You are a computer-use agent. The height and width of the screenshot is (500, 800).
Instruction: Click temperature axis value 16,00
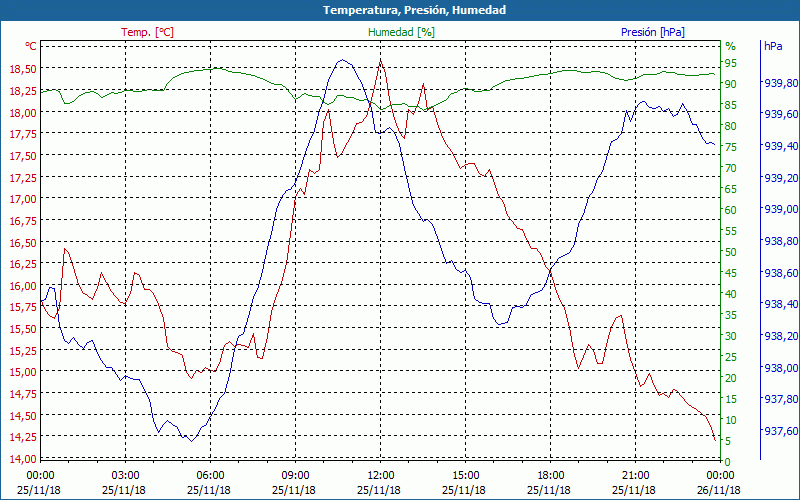coord(22,286)
